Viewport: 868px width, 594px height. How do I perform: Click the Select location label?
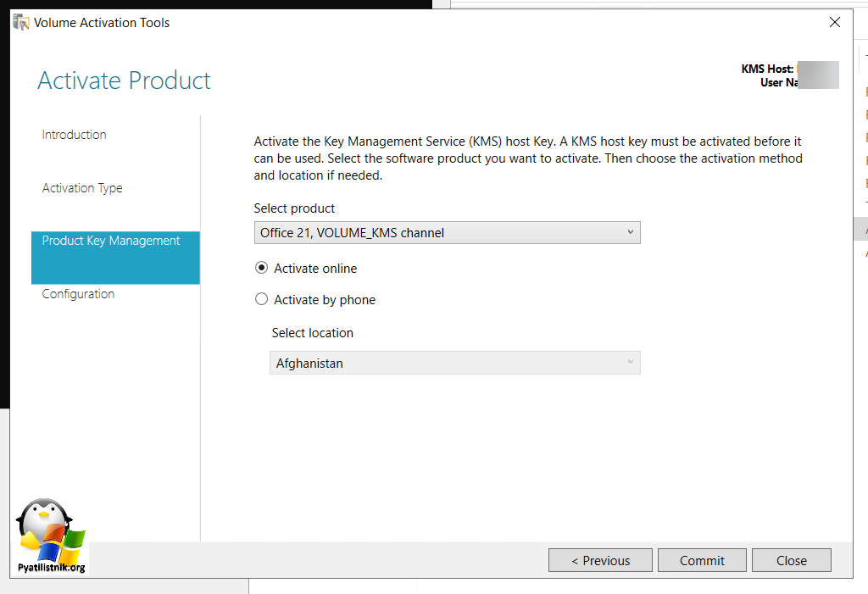click(312, 333)
